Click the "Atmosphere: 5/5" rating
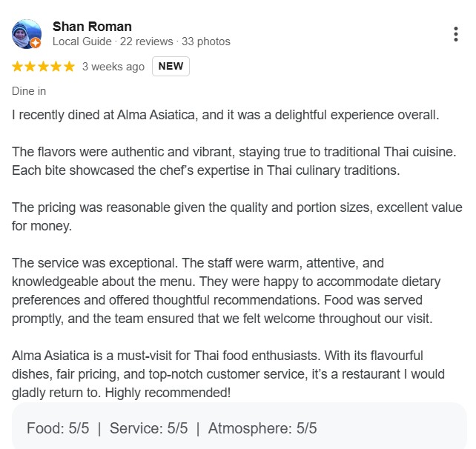The width and height of the screenshot is (476, 449). 262,428
